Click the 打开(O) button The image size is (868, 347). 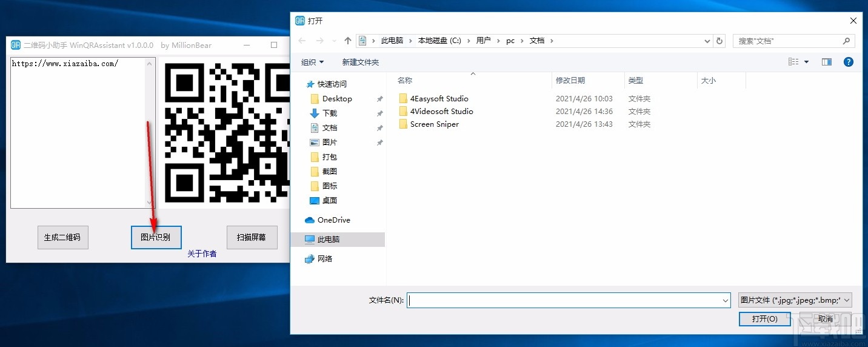tap(764, 318)
